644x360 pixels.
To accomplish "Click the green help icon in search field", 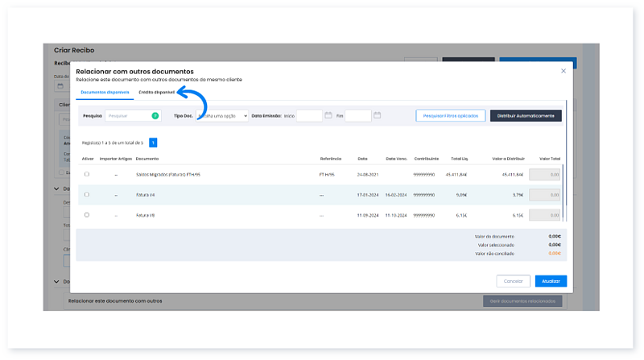I will pos(155,116).
